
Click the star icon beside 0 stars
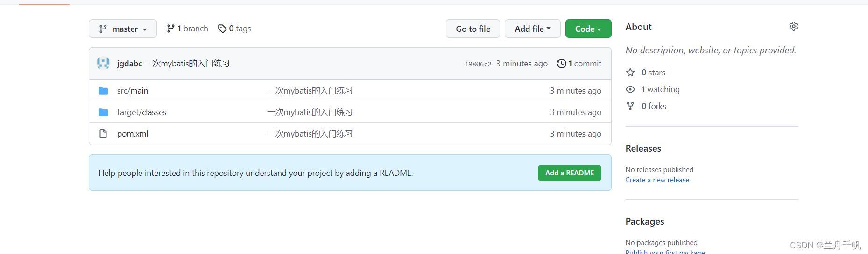[630, 73]
